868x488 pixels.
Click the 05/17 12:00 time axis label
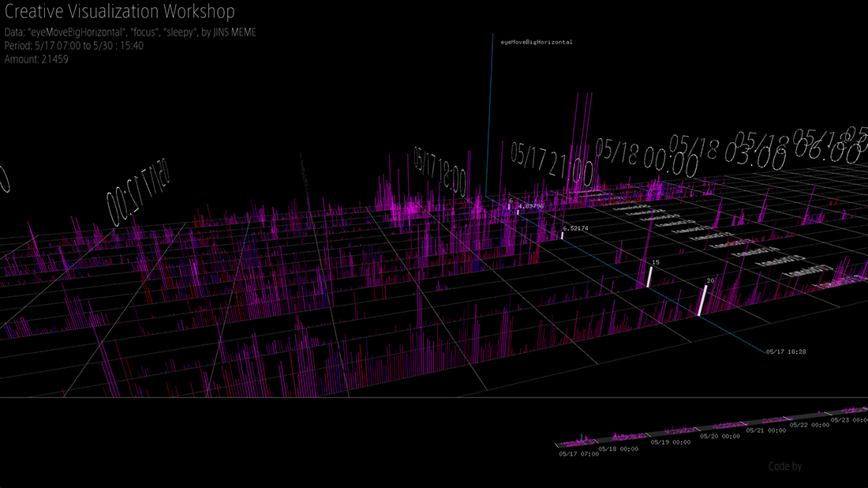[x=137, y=192]
